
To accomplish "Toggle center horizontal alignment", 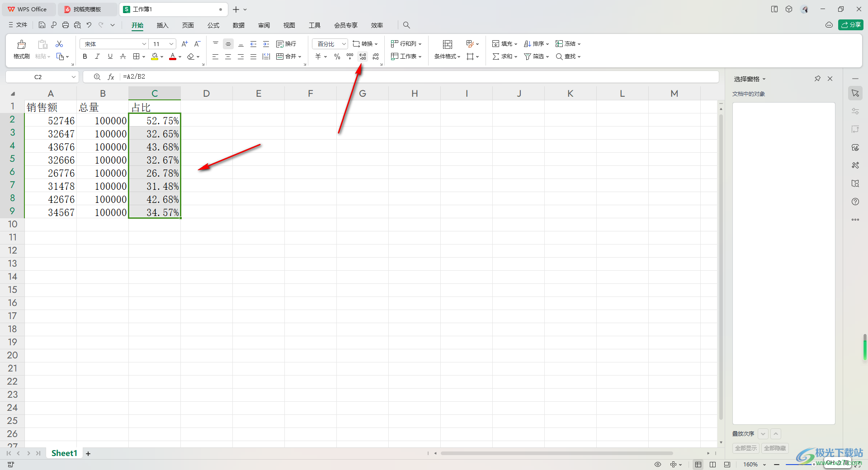I will point(228,56).
